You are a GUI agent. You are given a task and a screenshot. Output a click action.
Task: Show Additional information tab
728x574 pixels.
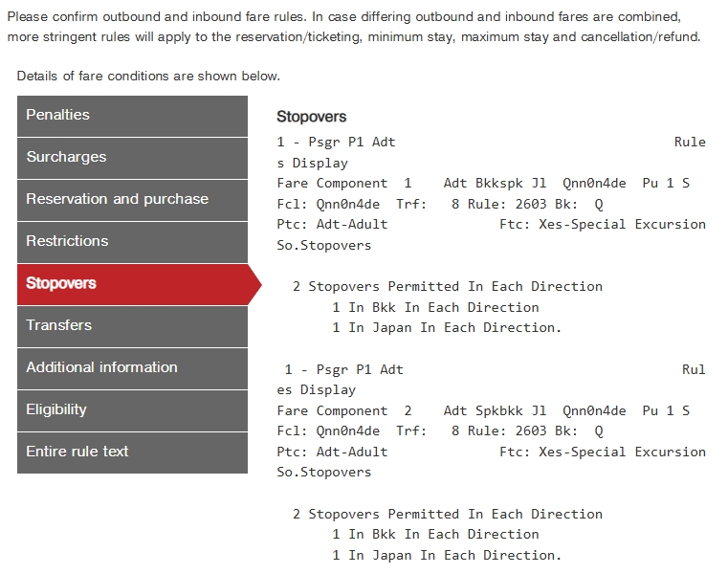tap(132, 368)
